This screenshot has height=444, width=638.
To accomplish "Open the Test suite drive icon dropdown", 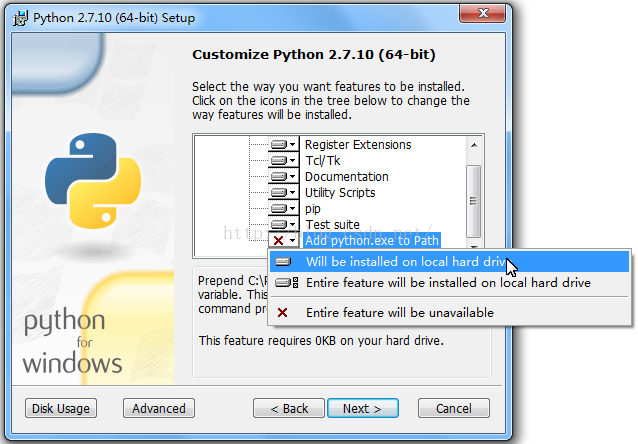I will (x=283, y=224).
